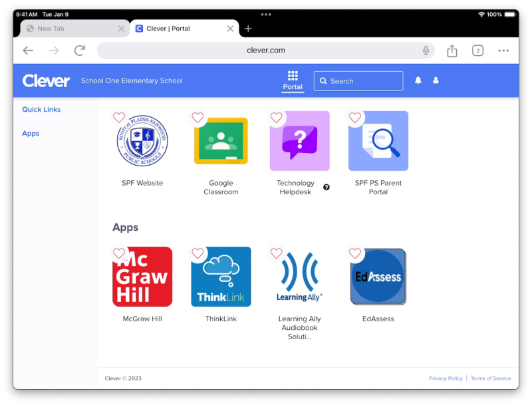Select the Portal navigation tab
Viewport: 532px width, 405px height.
pyautogui.click(x=293, y=80)
